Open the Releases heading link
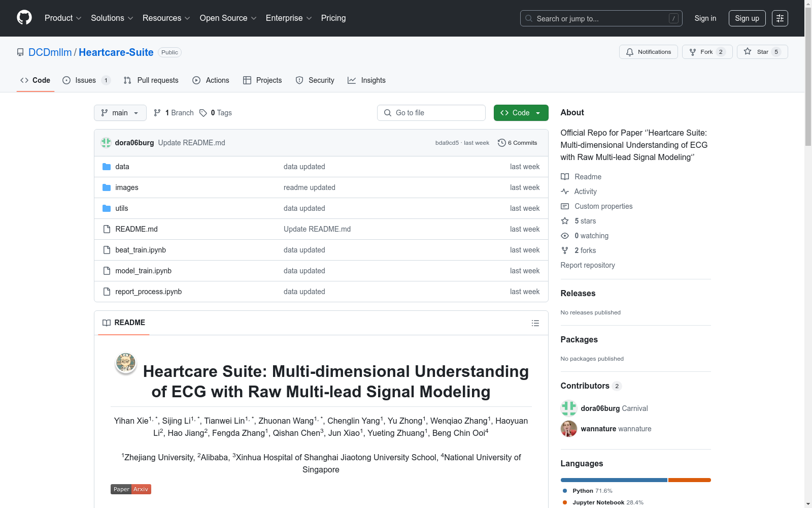812x508 pixels. pos(578,293)
